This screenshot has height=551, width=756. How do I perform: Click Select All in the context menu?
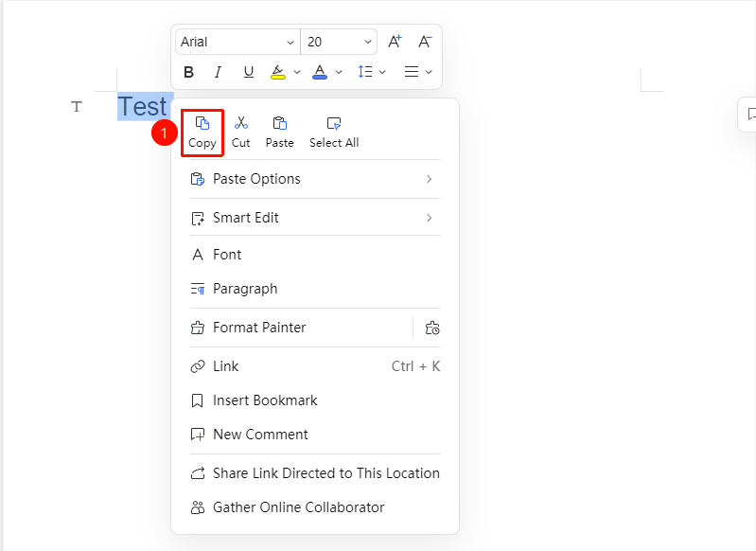334,133
